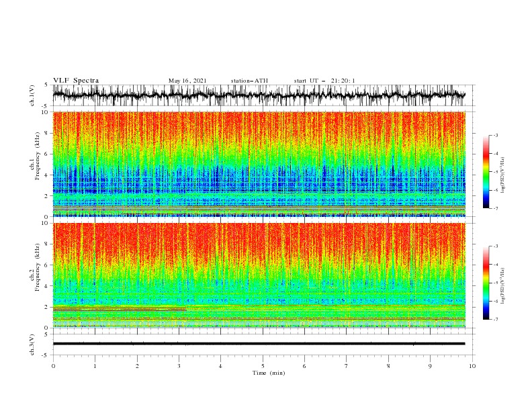Click the ch.2 "Frequency (kHz)" axis label

pyautogui.click(x=38, y=267)
